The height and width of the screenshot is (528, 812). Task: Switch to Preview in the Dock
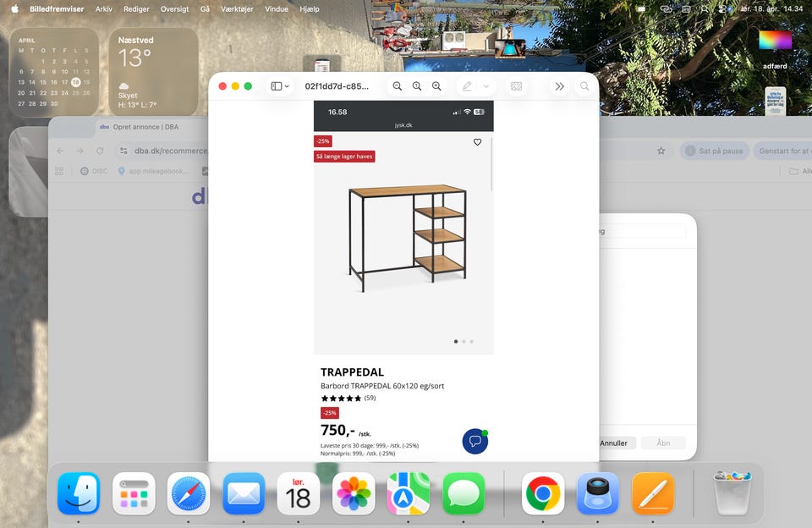(x=598, y=493)
